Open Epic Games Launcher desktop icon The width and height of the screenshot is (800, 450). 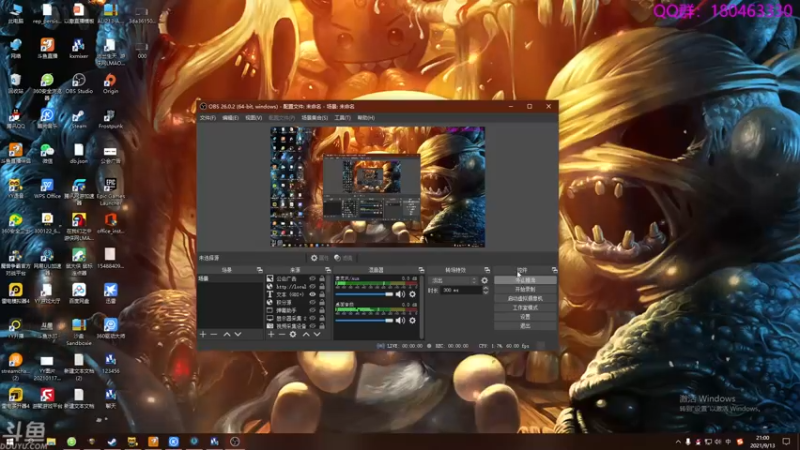tap(110, 191)
